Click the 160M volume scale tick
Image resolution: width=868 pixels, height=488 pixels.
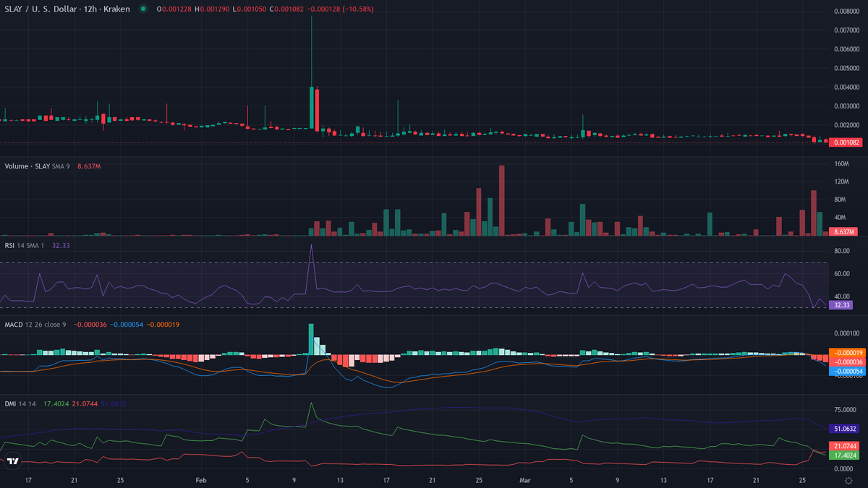(x=841, y=163)
